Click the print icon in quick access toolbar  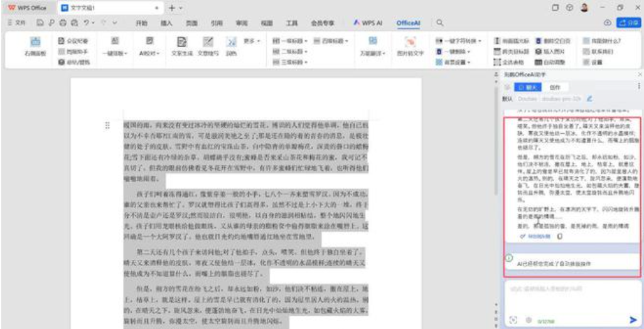pos(62,23)
